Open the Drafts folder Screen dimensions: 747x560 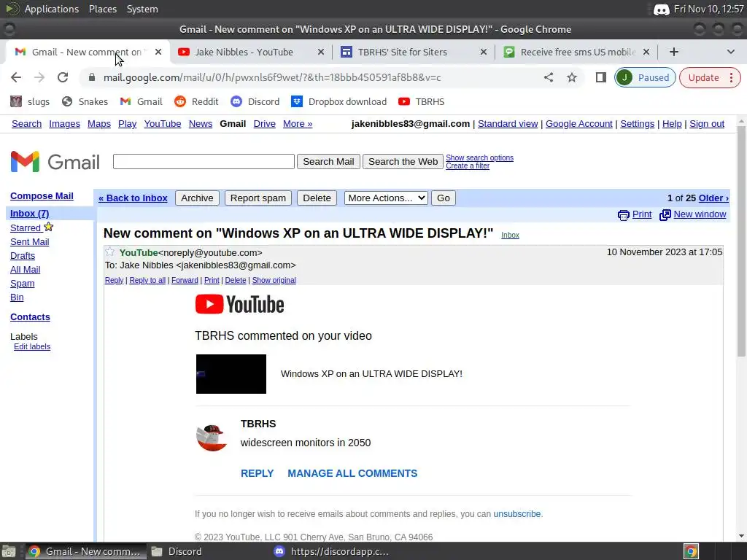coord(23,256)
